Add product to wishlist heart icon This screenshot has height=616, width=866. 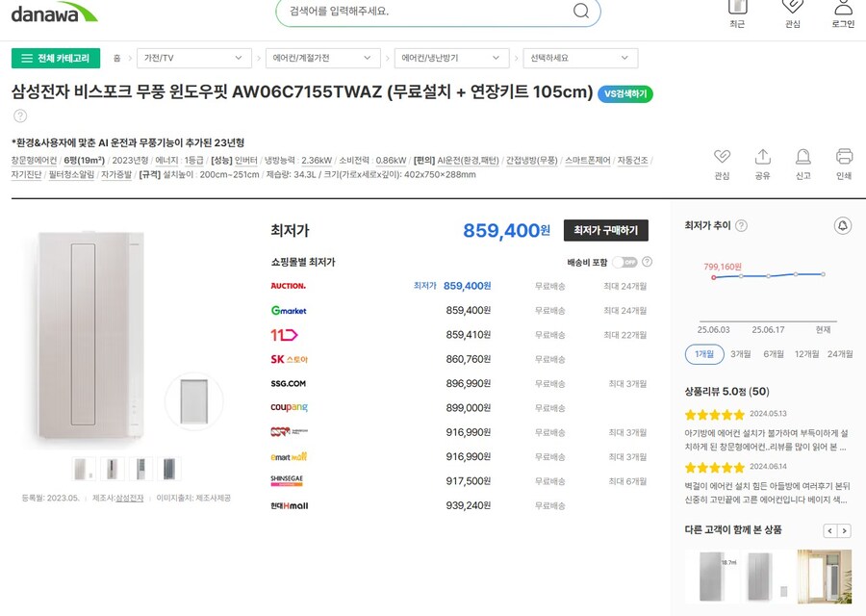point(722,156)
